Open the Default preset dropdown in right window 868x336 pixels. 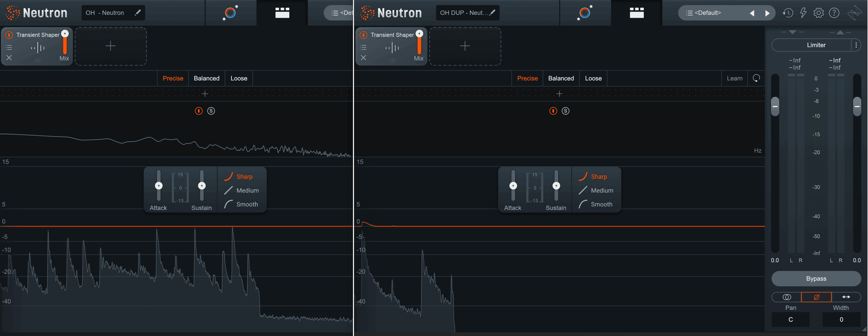pyautogui.click(x=712, y=13)
